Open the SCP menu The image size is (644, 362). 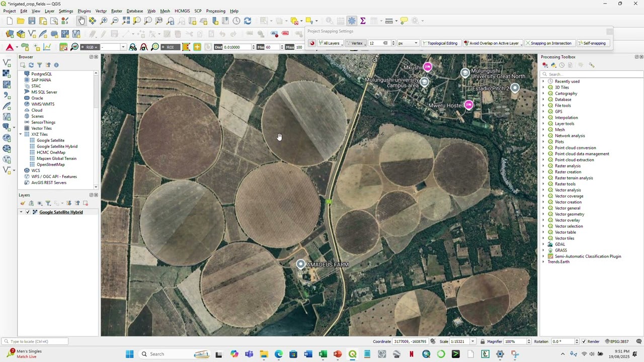(x=198, y=11)
